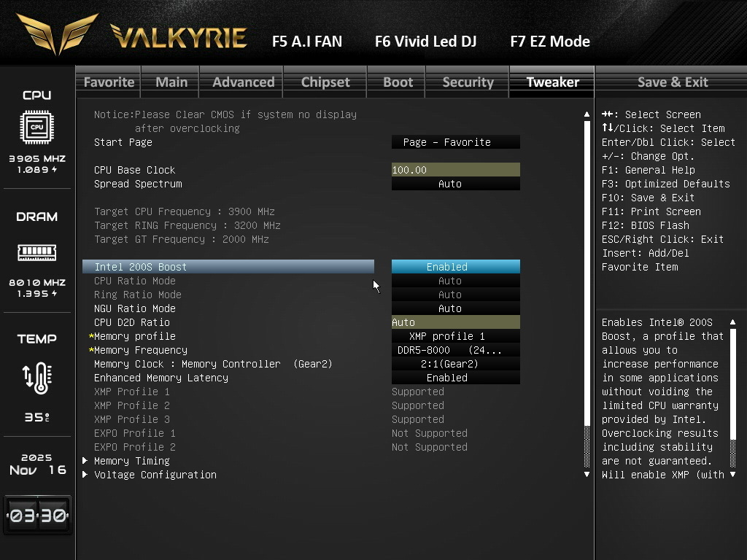Click XMP Profile 3 row
This screenshot has height=560, width=747.
[269, 419]
